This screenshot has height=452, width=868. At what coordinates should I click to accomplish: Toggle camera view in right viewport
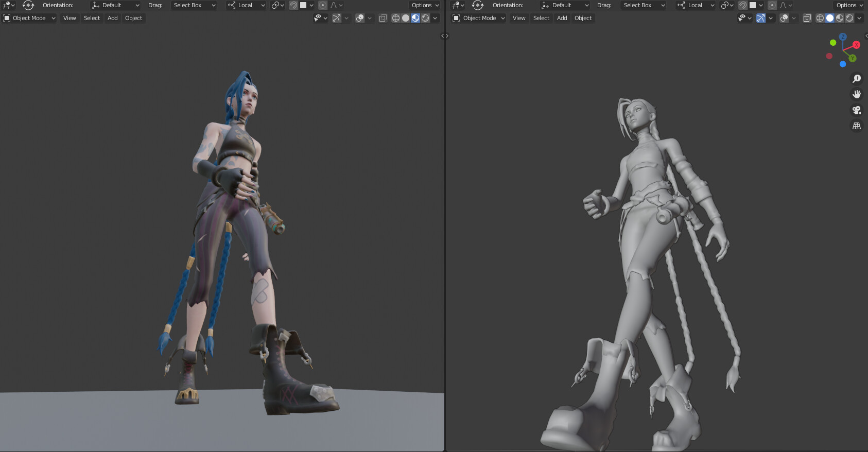coord(857,110)
